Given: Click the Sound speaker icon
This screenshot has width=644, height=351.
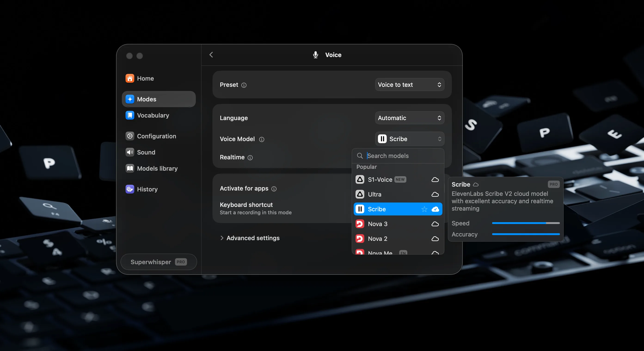Looking at the screenshot, I should pos(130,152).
